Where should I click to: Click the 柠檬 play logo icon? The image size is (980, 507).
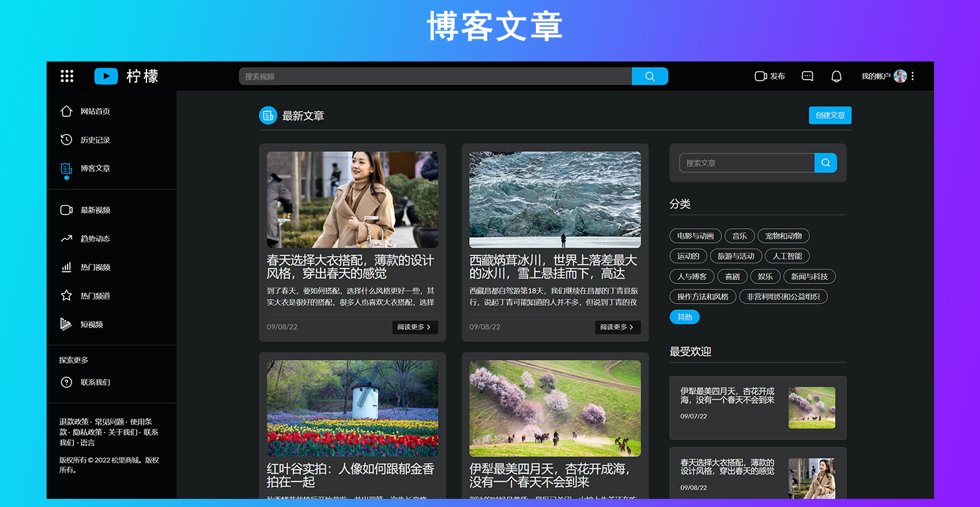[x=106, y=76]
